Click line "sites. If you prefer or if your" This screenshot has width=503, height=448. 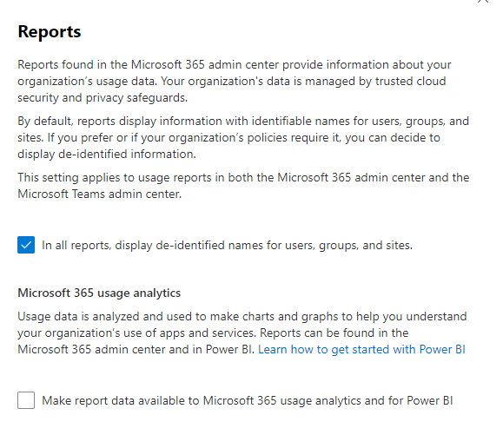pos(228,137)
